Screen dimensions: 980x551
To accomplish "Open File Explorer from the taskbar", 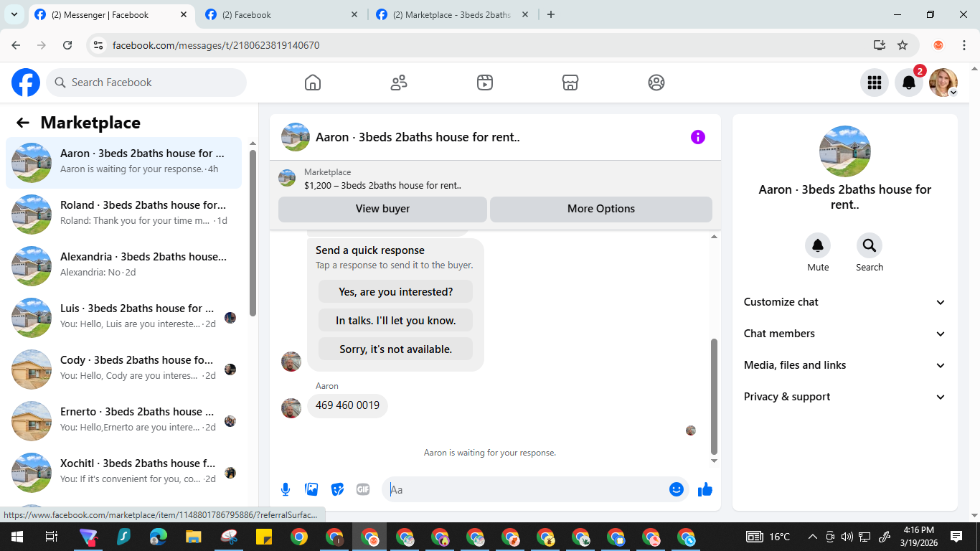I will click(x=194, y=537).
